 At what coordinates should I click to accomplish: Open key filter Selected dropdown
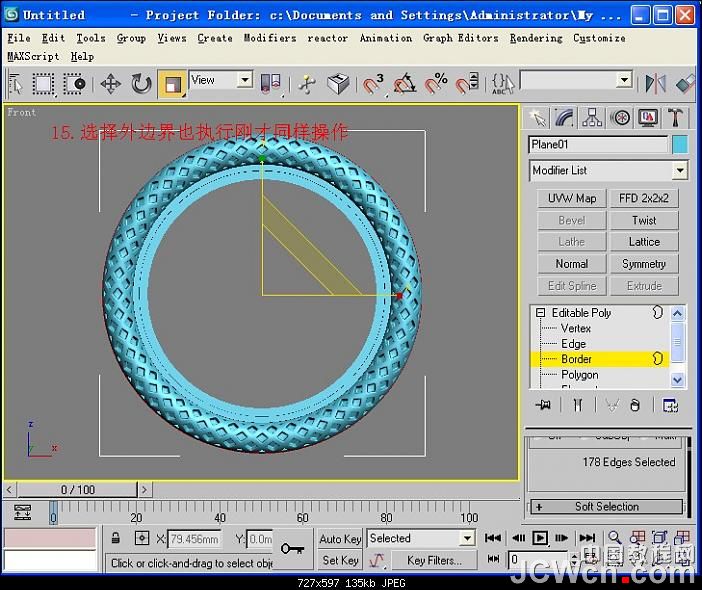[467, 538]
